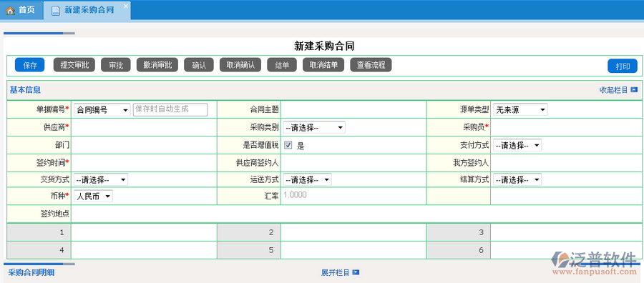Click the 查看流程 button

click(x=371, y=65)
